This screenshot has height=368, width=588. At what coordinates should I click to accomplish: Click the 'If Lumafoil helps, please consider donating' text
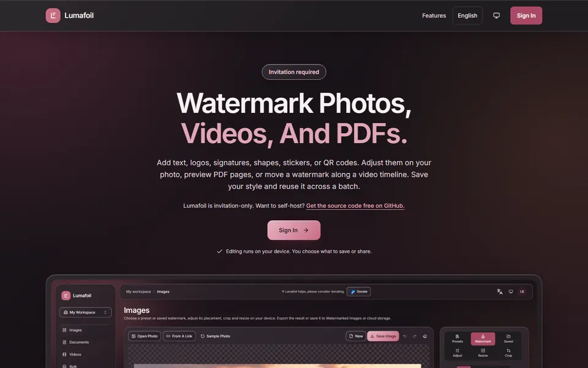[313, 291]
